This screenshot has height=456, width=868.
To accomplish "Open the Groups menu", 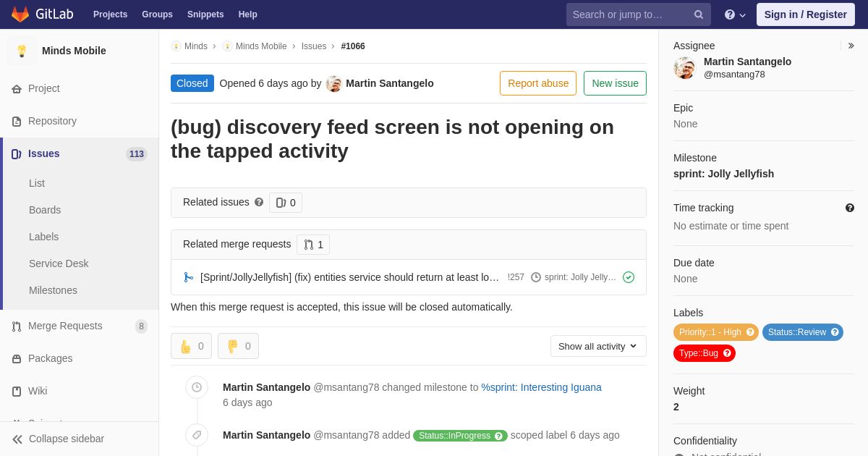I will pyautogui.click(x=157, y=14).
